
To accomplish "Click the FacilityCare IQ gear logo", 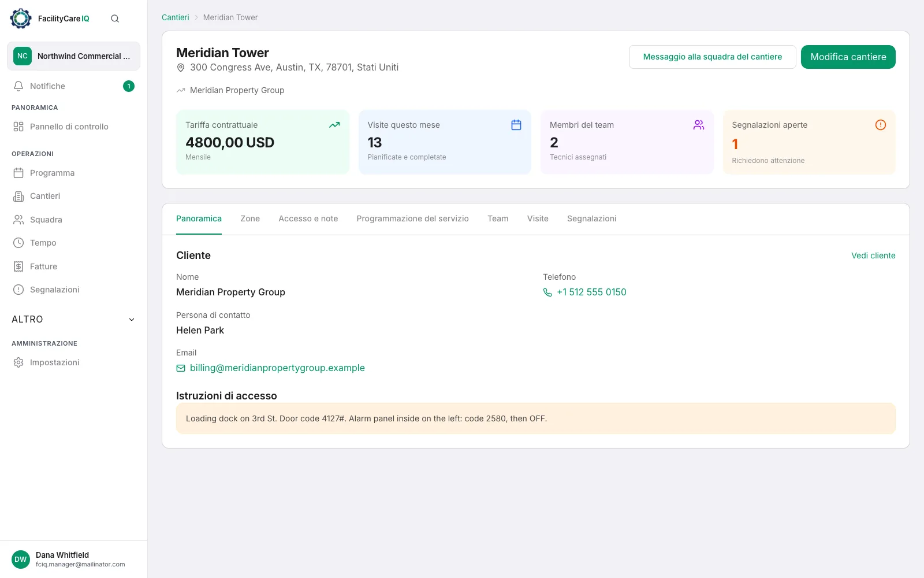I will (21, 18).
